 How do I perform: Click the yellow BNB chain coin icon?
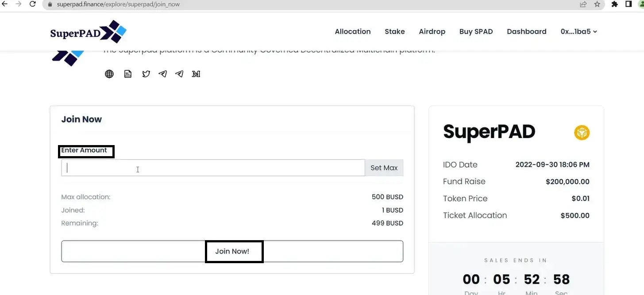tap(582, 133)
